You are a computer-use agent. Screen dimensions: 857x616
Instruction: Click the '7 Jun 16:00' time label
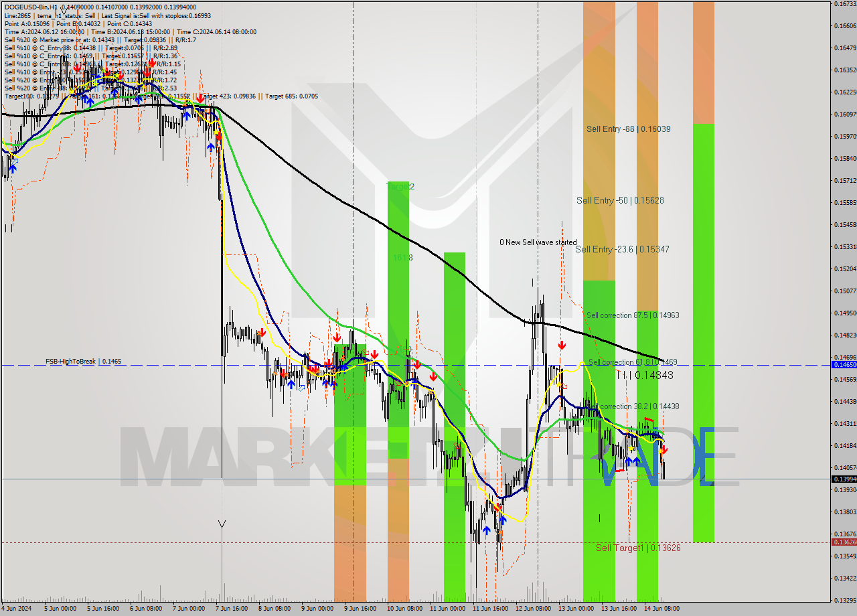click(231, 609)
